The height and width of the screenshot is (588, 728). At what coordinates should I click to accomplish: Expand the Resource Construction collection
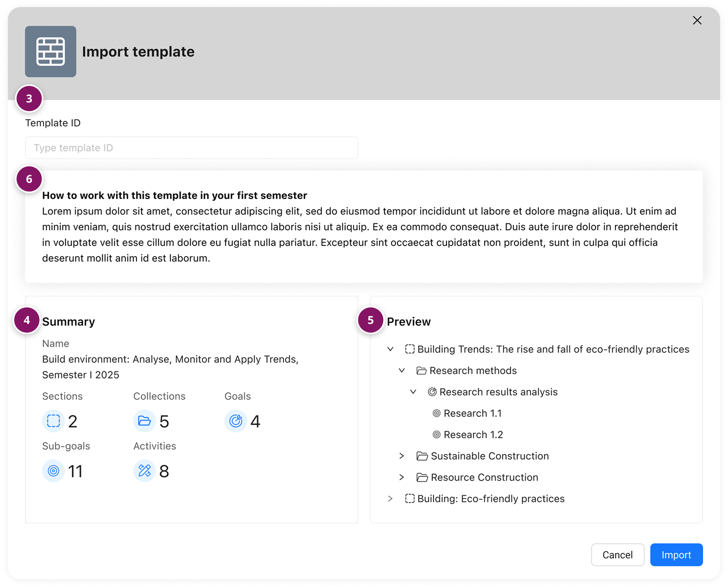click(402, 477)
